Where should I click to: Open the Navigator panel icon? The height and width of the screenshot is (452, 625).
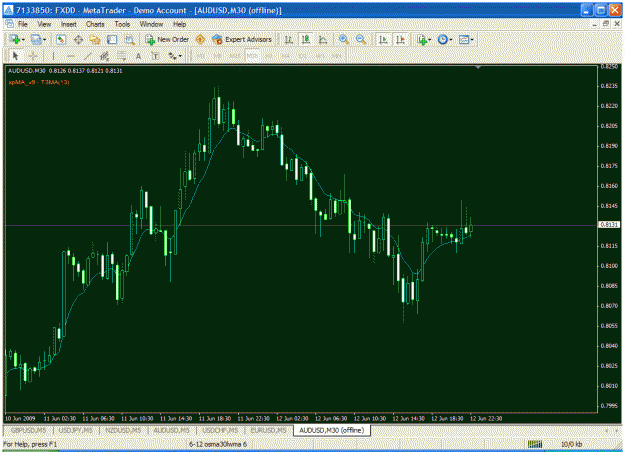95,39
